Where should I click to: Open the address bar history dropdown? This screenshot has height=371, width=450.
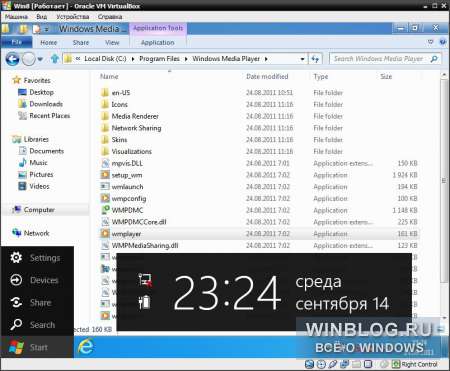point(302,59)
